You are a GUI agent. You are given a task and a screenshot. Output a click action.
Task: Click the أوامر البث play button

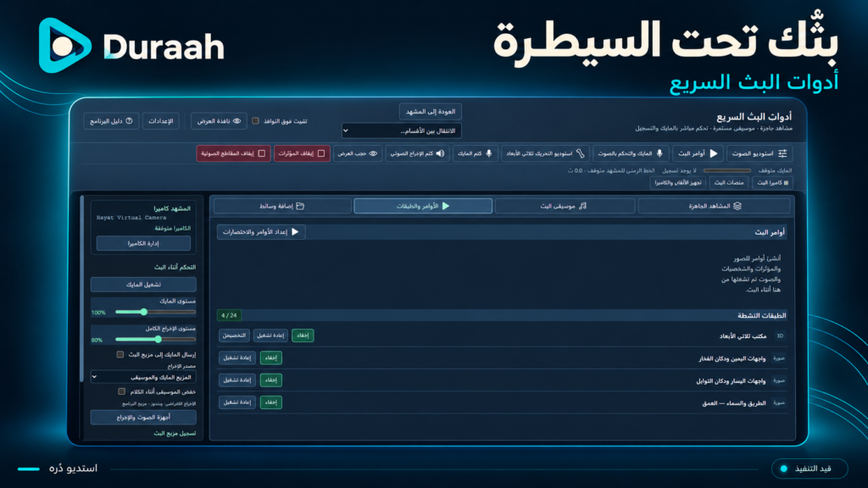[698, 153]
